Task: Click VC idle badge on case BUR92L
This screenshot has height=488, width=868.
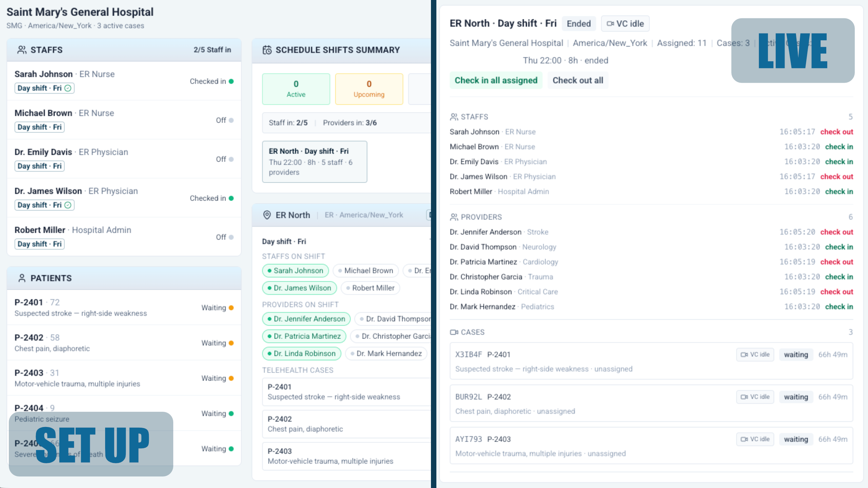Action: click(x=755, y=397)
